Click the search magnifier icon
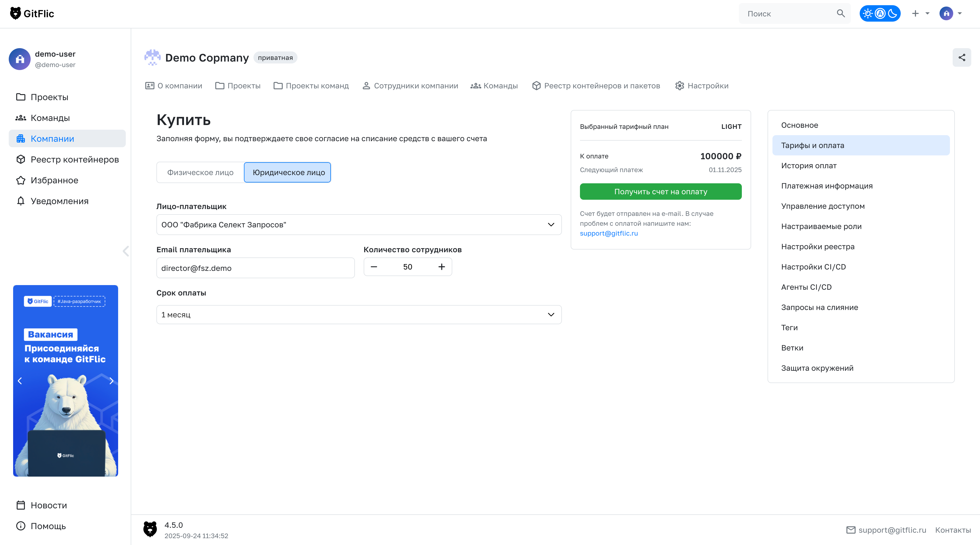This screenshot has height=545, width=980. click(840, 14)
